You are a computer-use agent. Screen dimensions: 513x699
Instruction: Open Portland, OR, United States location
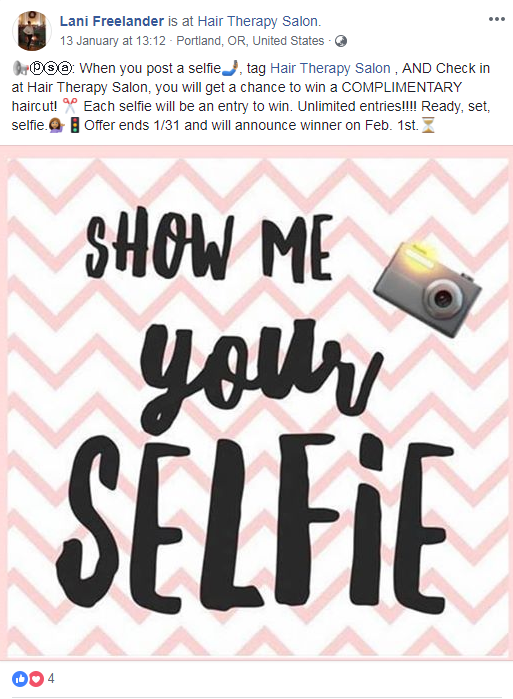click(x=250, y=41)
